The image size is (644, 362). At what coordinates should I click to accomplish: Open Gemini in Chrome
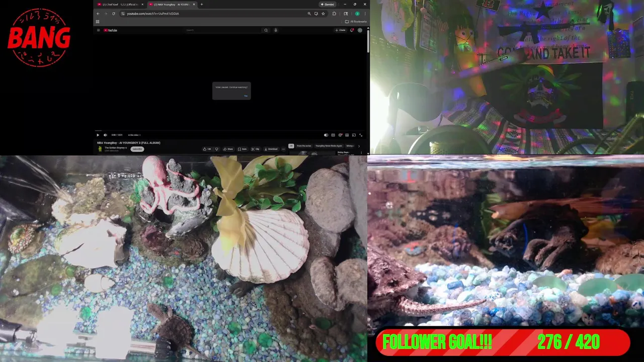tap(328, 5)
